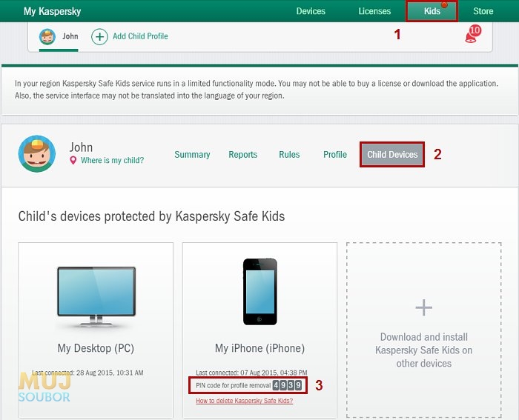Click the limited functionality mode notice text
This screenshot has height=420, width=519.
pyautogui.click(x=257, y=90)
